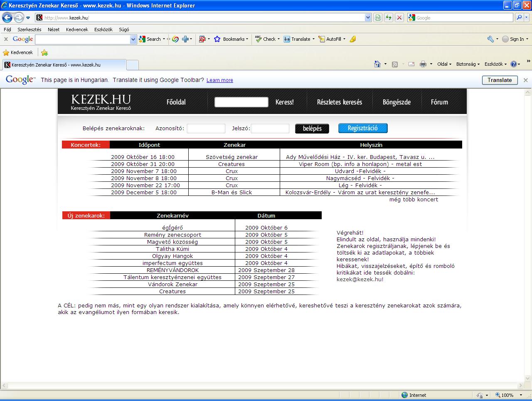Click the Azonosító input field

tap(206, 129)
